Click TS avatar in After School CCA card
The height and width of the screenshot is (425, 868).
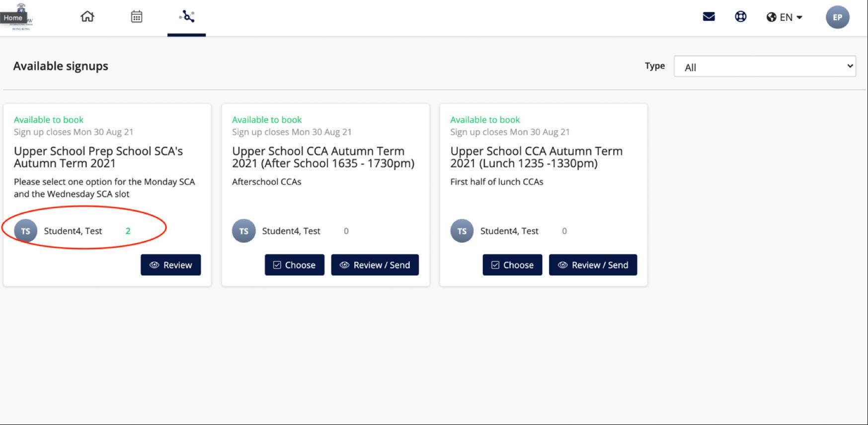243,231
